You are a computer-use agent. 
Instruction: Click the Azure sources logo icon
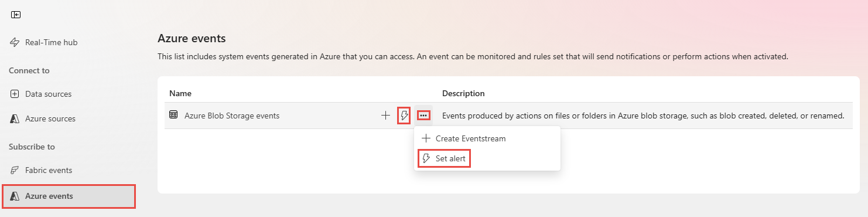(15, 118)
